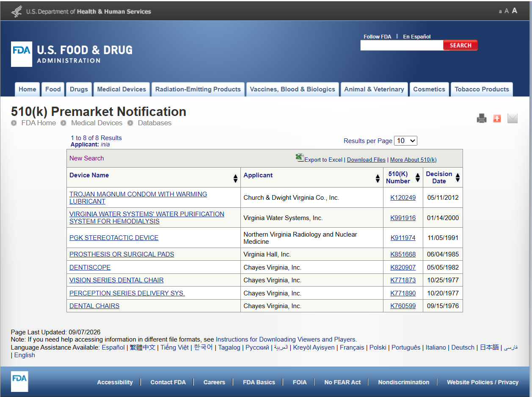Select the largest font size 'A'
This screenshot has height=397, width=532.
515,11
